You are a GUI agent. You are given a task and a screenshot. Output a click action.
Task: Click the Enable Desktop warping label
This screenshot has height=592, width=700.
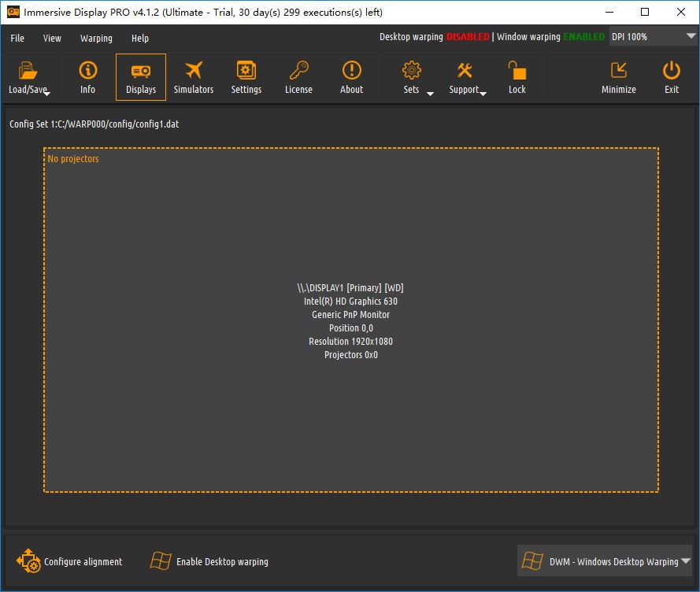click(x=222, y=561)
